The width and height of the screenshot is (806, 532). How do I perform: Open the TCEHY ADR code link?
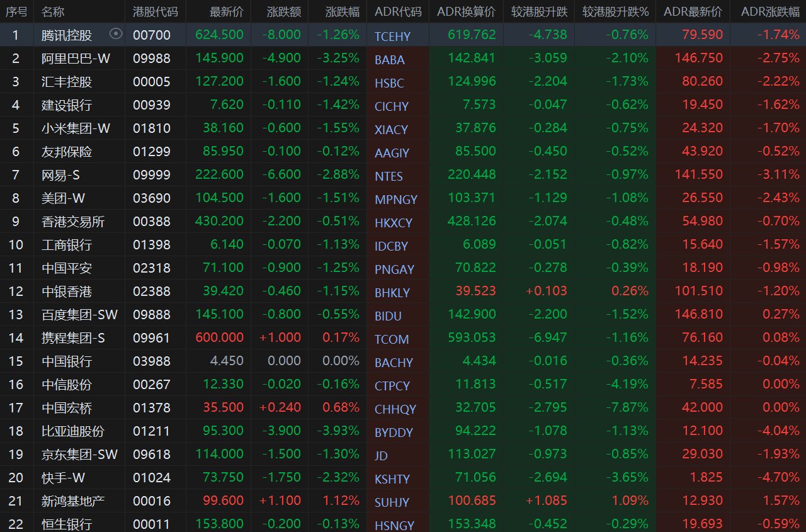pyautogui.click(x=392, y=37)
